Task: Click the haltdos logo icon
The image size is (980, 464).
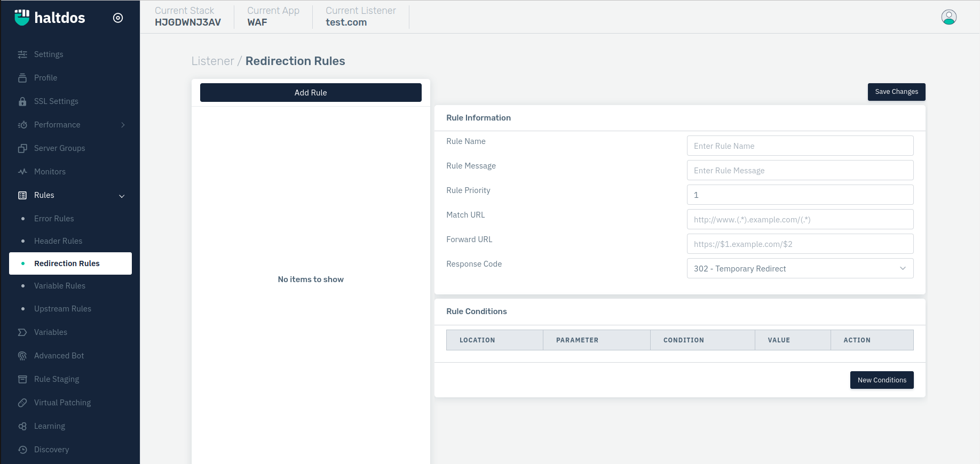Action: 22,18
